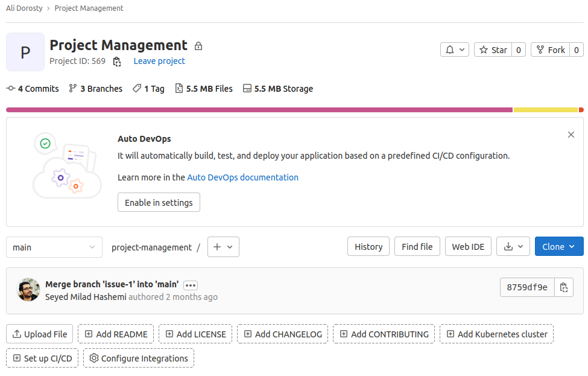
Task: Click the notification bell icon
Action: pyautogui.click(x=455, y=50)
